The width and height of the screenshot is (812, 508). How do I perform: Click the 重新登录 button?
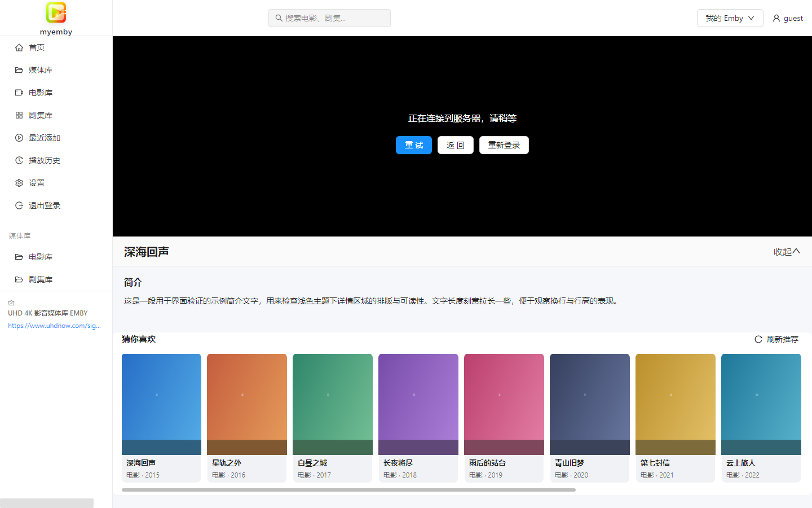click(x=504, y=145)
